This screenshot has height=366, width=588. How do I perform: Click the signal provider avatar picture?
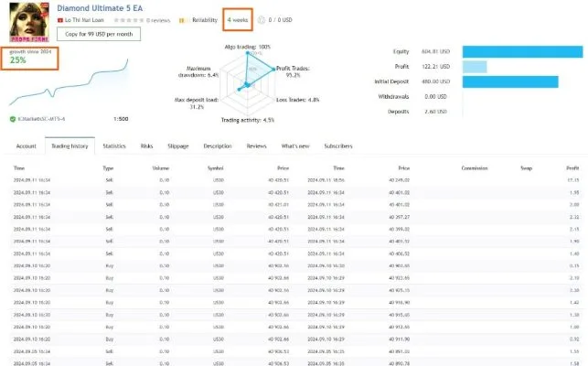pyautogui.click(x=29, y=22)
